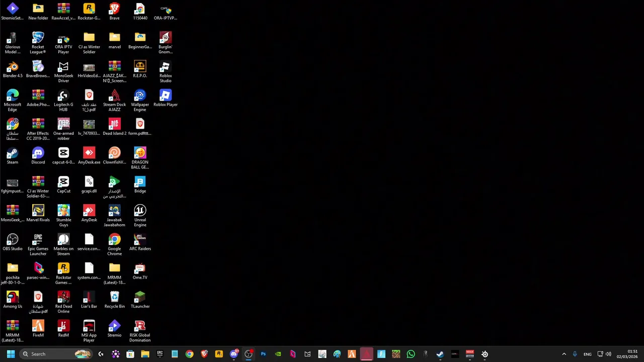Select the Roblox Studio desktop icon
The height and width of the screenshot is (362, 644).
[x=166, y=72]
